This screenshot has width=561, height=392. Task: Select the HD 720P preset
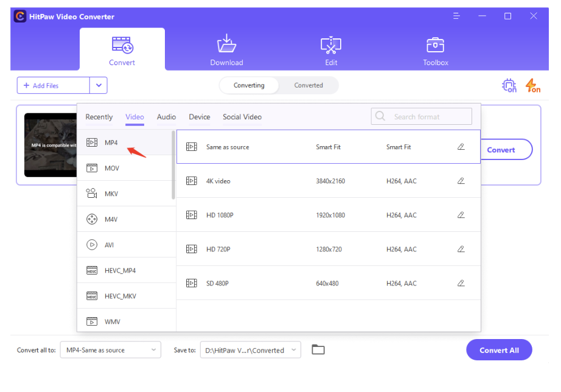point(329,249)
